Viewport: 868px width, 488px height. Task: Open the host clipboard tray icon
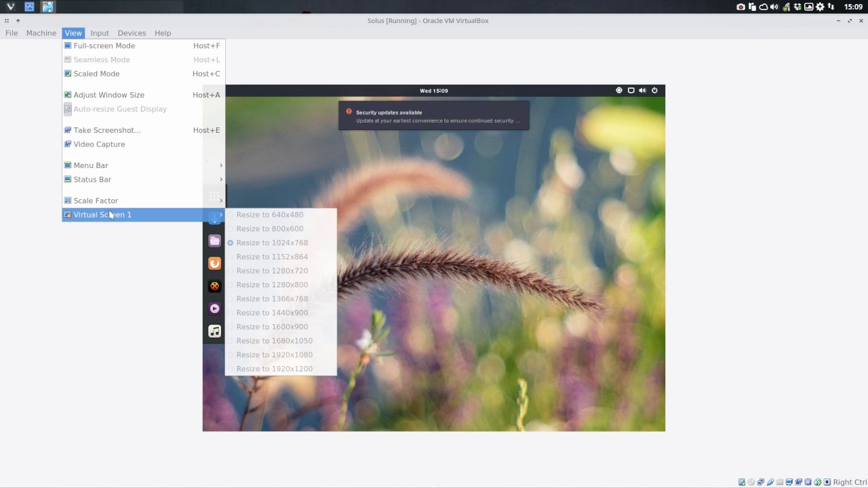click(752, 7)
